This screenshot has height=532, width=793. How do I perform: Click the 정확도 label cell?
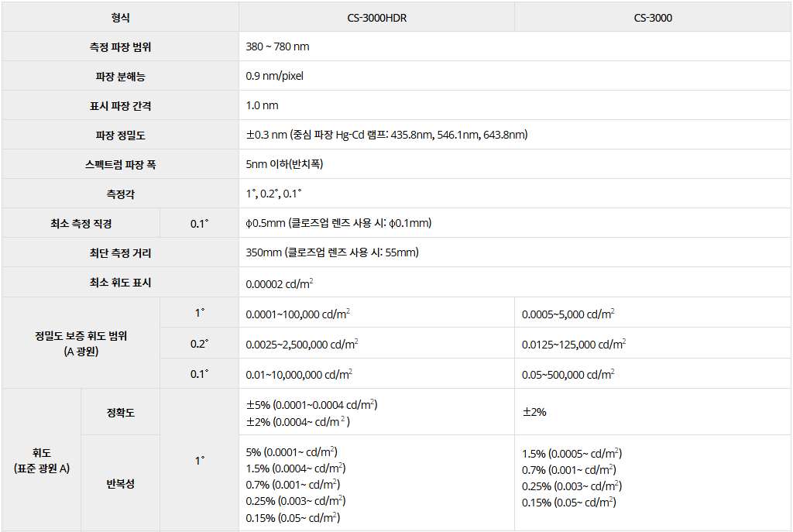pyautogui.click(x=120, y=413)
